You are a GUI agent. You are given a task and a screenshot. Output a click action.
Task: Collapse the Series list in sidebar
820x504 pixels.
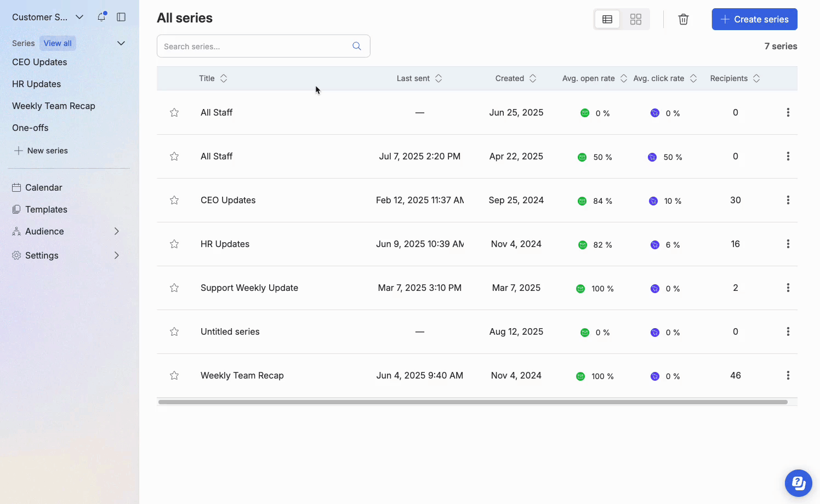[121, 43]
